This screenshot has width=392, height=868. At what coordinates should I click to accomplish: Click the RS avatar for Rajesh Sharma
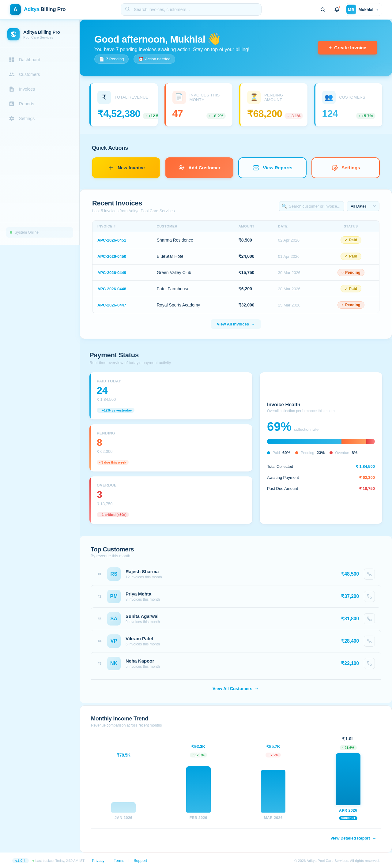(114, 574)
